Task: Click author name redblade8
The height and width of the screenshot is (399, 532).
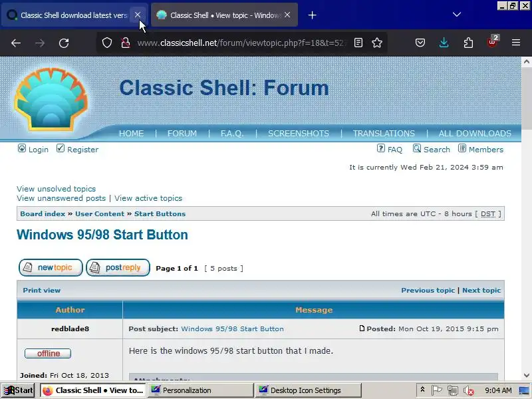Action: pos(70,329)
